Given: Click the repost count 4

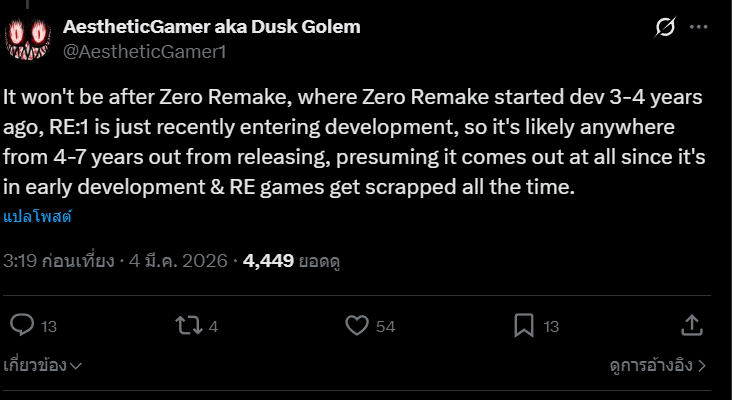Looking at the screenshot, I should (x=214, y=326).
